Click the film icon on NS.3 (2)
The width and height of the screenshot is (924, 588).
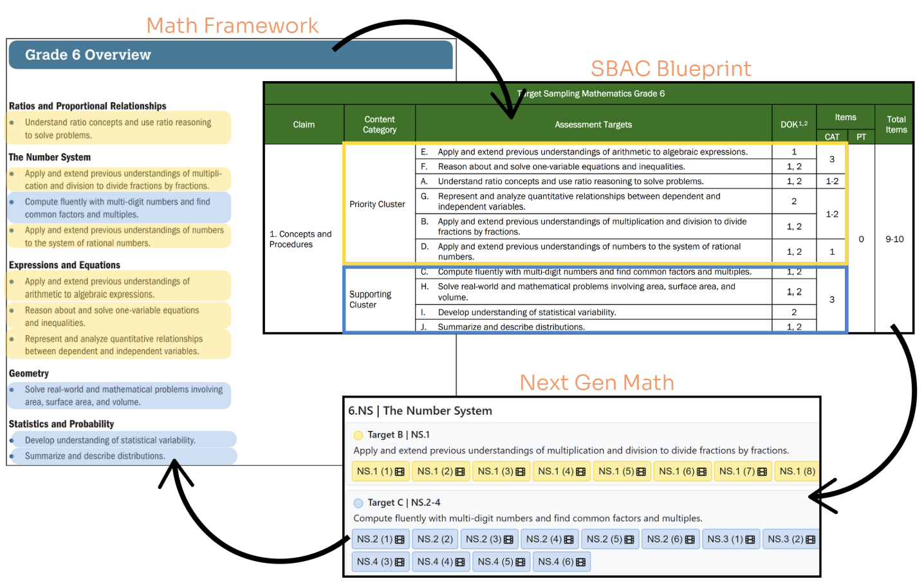[x=810, y=539]
